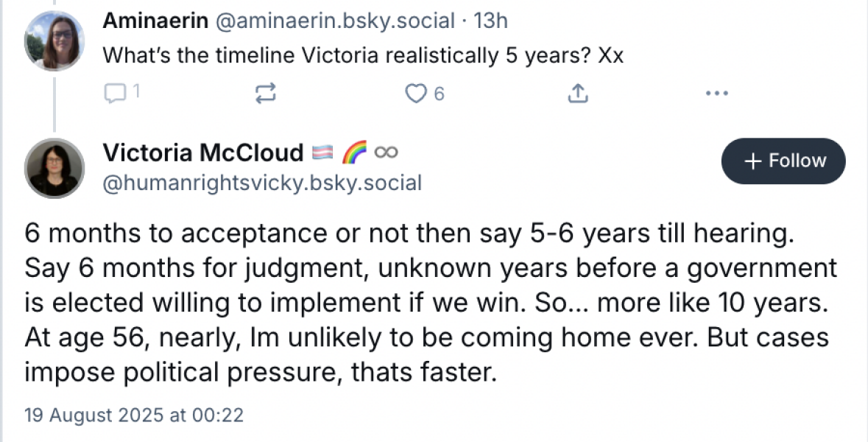Screen dimensions: 868x442
Task: Click the Aminaerin display name
Action: pyautogui.click(x=155, y=21)
